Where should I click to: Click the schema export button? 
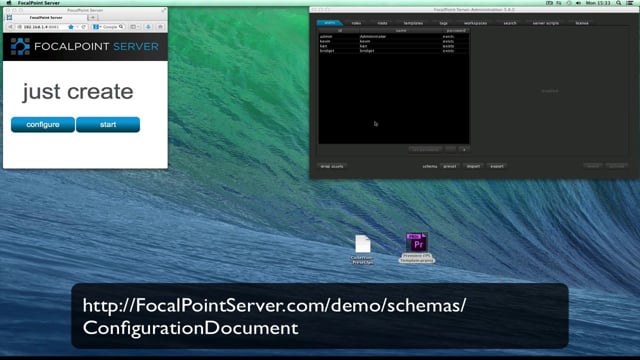pos(497,166)
